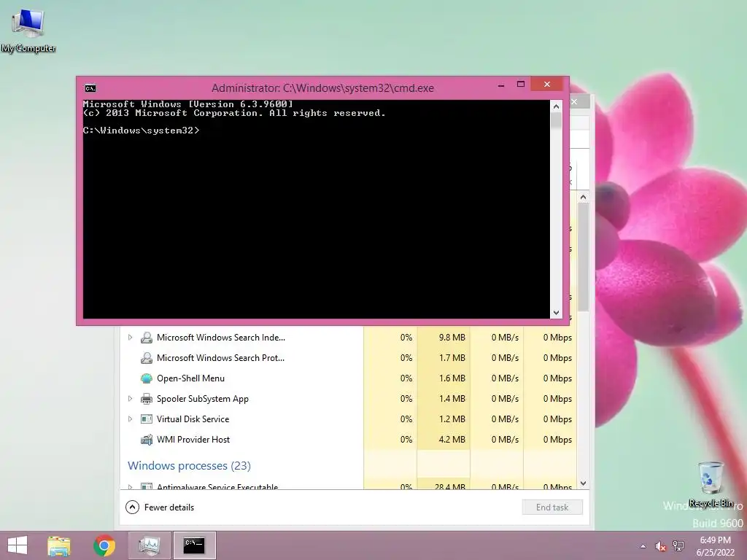Click the Task Manager vertical scrollbar thumb
The width and height of the screenshot is (747, 560).
point(584,257)
